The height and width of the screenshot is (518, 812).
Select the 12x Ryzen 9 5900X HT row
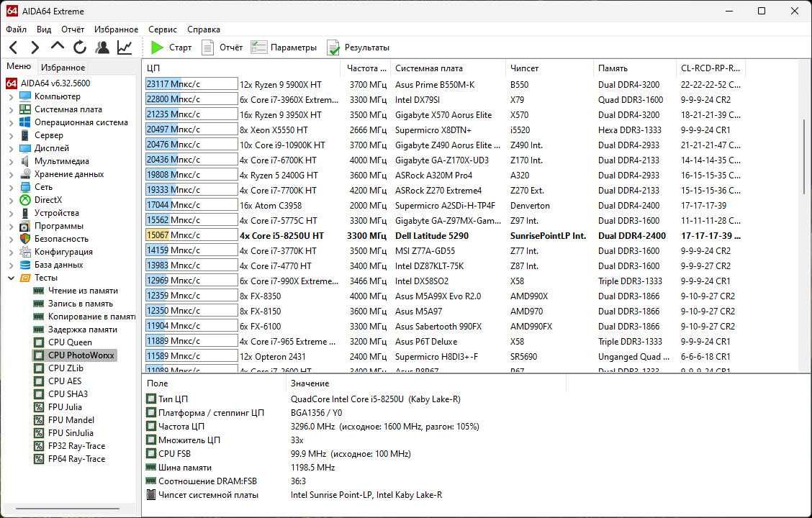point(444,84)
